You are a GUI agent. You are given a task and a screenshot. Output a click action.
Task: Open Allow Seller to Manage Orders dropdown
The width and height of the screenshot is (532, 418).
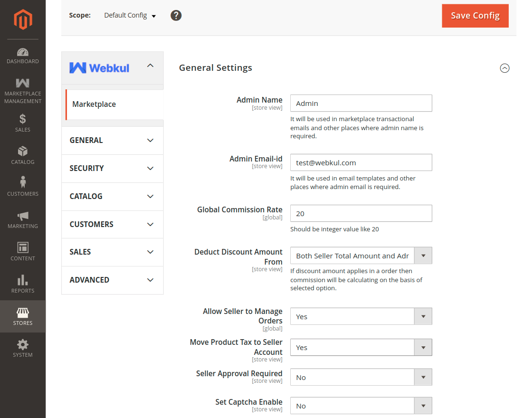(x=361, y=316)
